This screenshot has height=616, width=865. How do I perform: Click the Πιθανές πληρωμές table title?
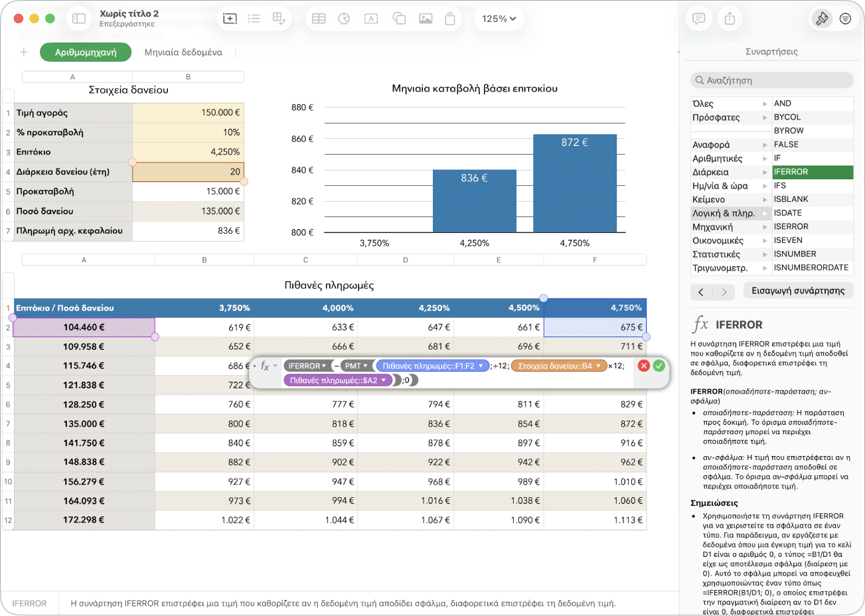coord(329,285)
